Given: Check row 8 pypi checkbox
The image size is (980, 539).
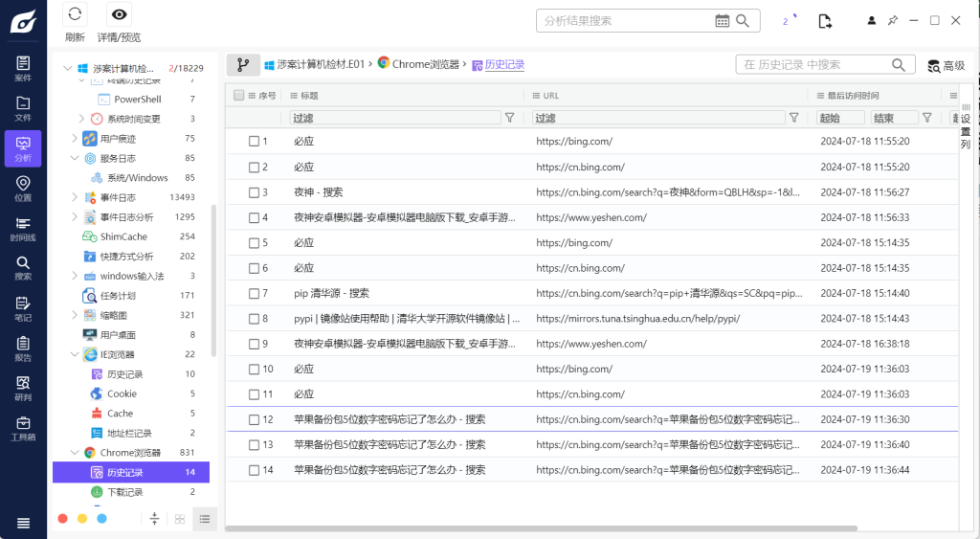Looking at the screenshot, I should (x=254, y=319).
